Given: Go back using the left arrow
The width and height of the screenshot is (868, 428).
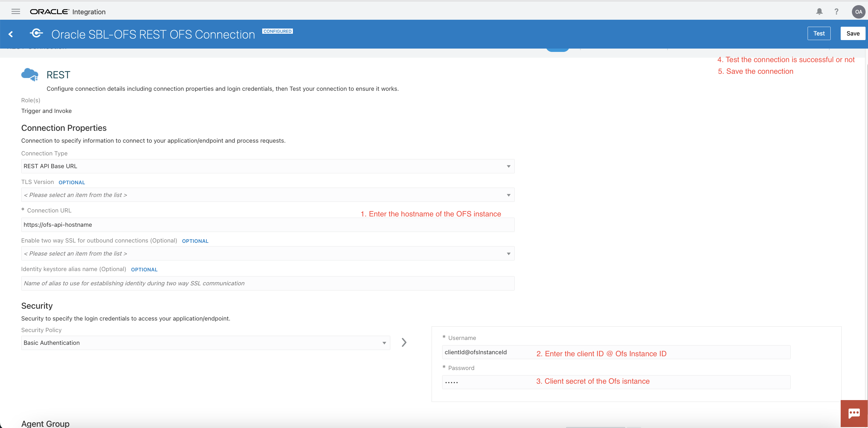Looking at the screenshot, I should coord(11,34).
